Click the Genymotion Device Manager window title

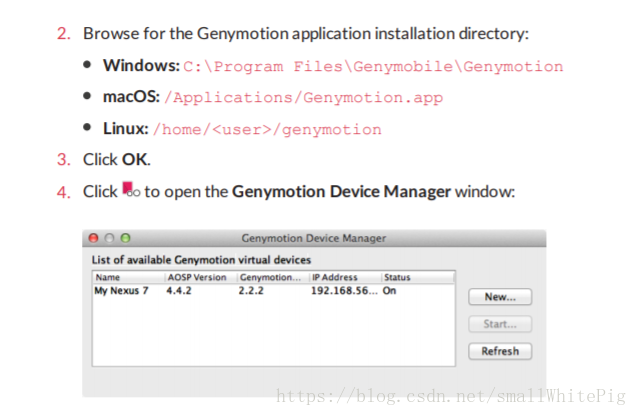[x=314, y=238]
